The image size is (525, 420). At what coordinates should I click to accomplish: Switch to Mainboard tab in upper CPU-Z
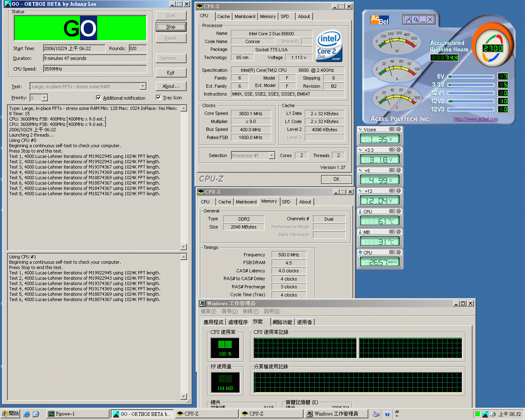(x=245, y=16)
